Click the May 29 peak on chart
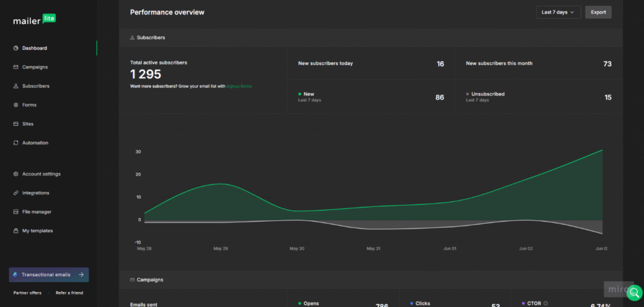Viewport: 644px width, 307px height. (220, 184)
